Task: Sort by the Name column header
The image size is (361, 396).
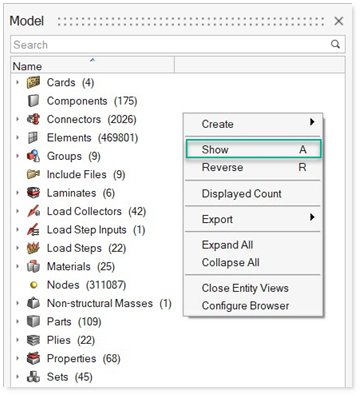Action: pos(93,65)
